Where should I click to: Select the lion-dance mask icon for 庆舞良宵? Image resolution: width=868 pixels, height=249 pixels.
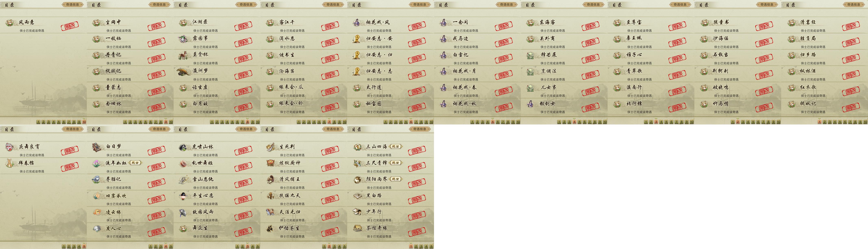[10, 147]
